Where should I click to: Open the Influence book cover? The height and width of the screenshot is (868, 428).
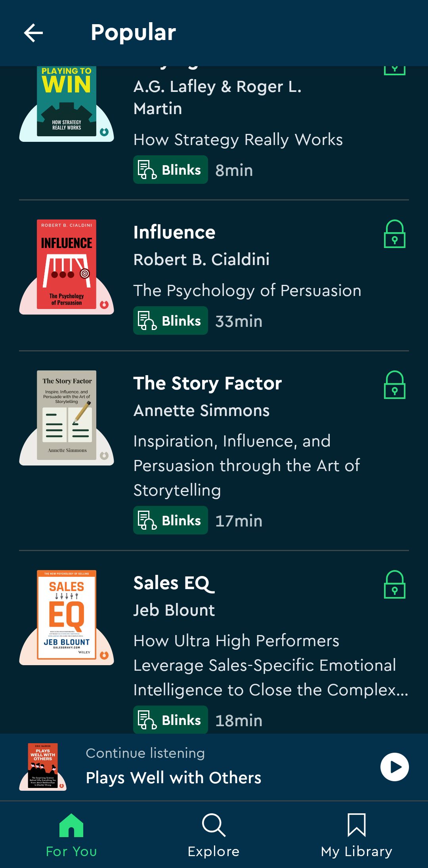[67, 264]
